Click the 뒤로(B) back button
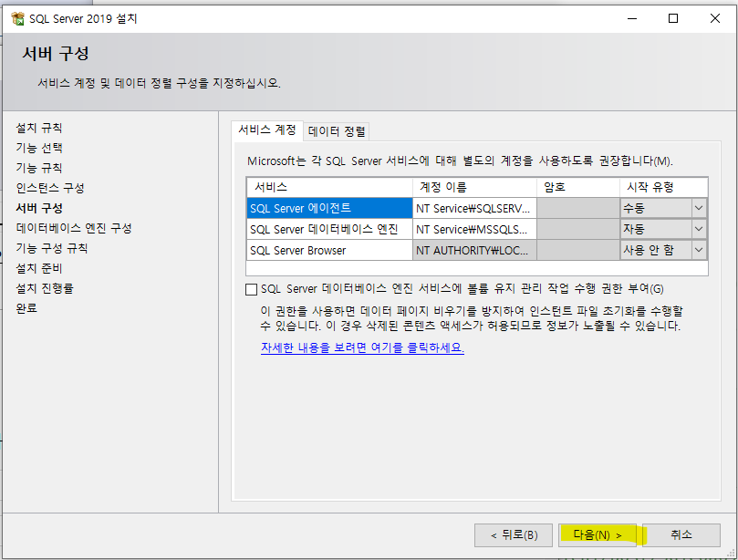This screenshot has width=738, height=560. point(514,535)
